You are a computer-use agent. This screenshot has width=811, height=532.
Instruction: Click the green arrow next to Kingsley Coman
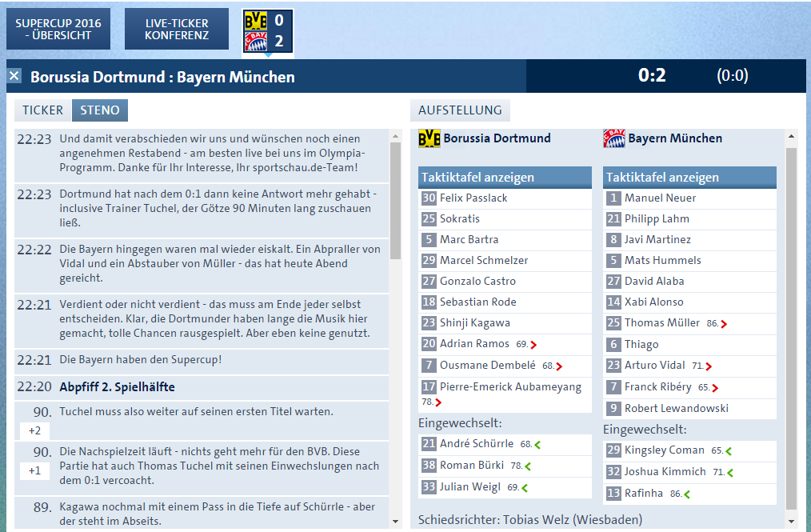point(729,451)
